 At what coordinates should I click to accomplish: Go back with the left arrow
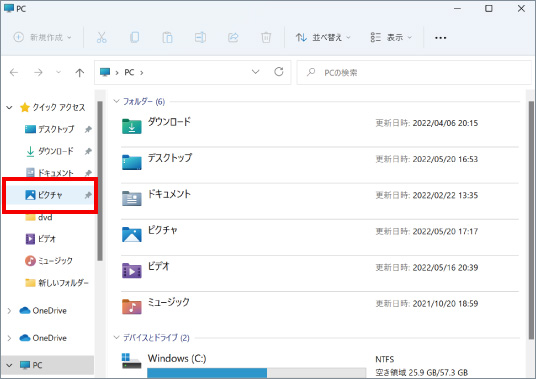coord(14,72)
